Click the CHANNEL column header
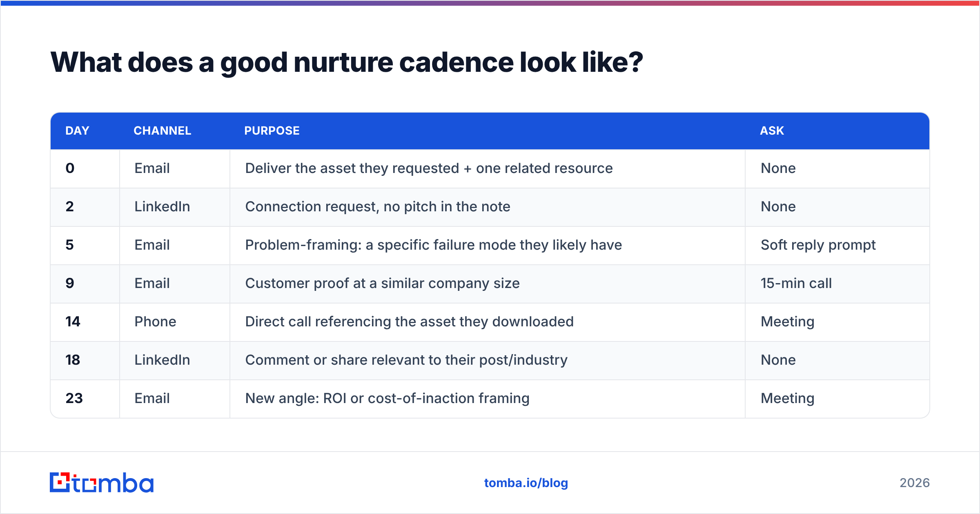This screenshot has height=514, width=980. pyautogui.click(x=163, y=131)
